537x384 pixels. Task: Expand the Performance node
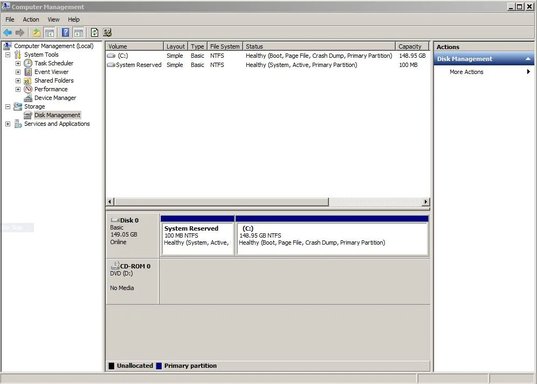click(18, 89)
